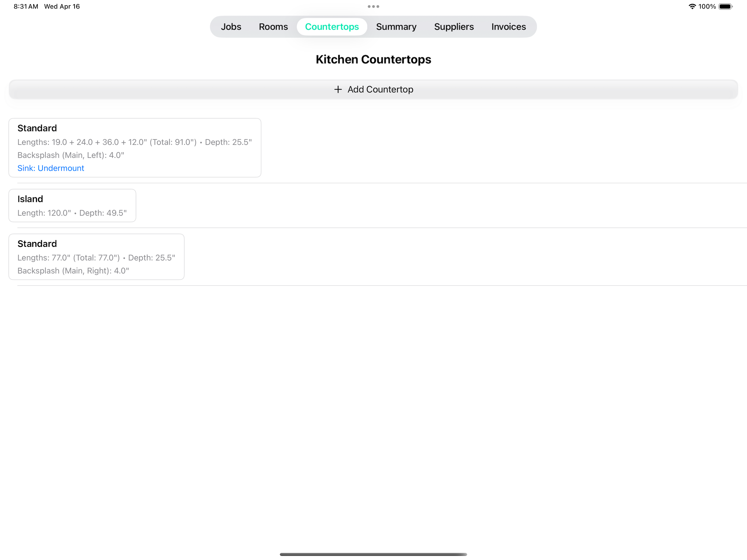Screen dimensions: 747x560
Task: Open the Suppliers tab
Action: pyautogui.click(x=454, y=27)
